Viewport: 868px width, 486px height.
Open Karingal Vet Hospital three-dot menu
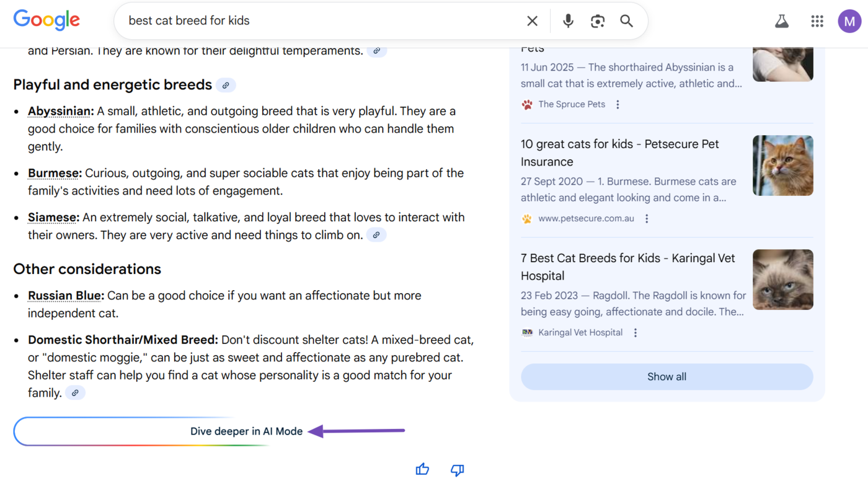(x=635, y=332)
